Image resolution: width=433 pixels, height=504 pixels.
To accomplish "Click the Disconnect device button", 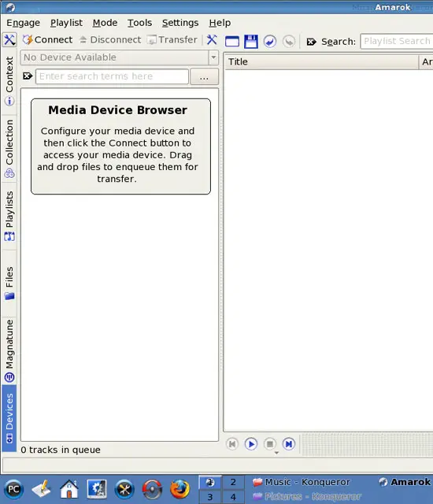I will click(x=110, y=40).
